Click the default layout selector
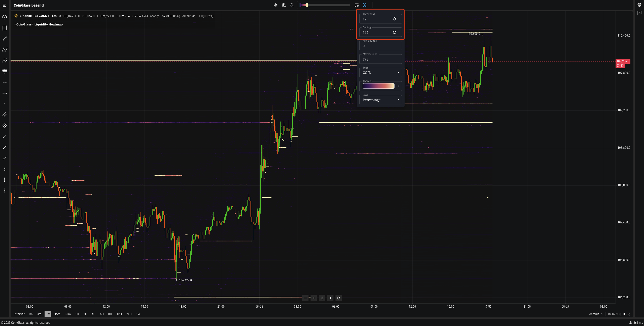644x326 pixels. [596, 314]
